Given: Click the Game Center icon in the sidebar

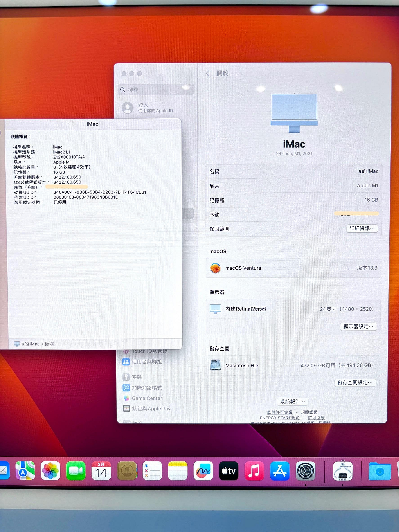Looking at the screenshot, I should pos(126,398).
